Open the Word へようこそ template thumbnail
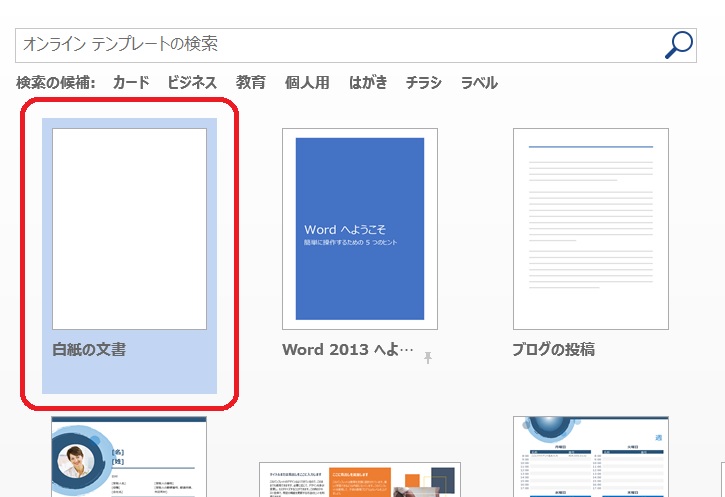 click(360, 229)
